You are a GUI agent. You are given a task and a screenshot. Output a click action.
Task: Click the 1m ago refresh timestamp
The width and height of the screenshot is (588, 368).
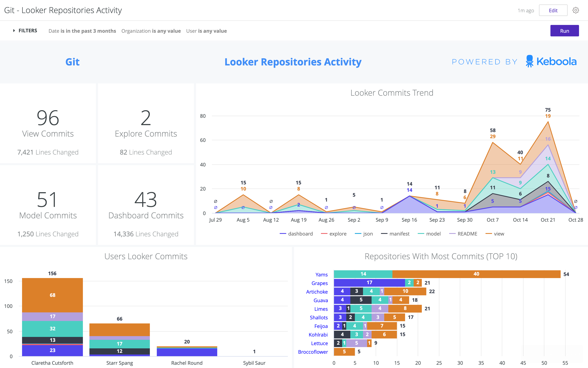526,10
